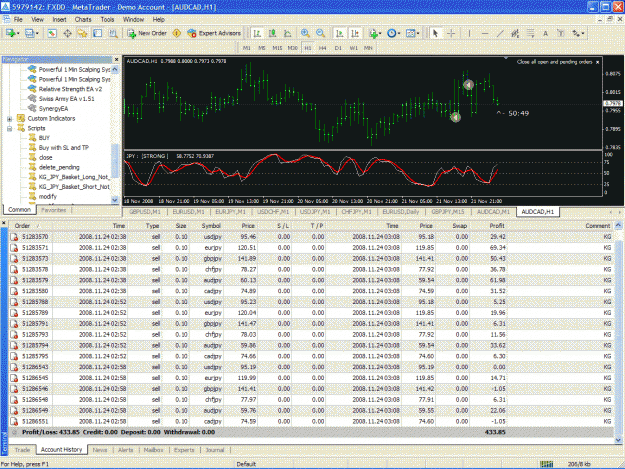
Task: Switch chart to M15 timeframe
Action: (277, 48)
